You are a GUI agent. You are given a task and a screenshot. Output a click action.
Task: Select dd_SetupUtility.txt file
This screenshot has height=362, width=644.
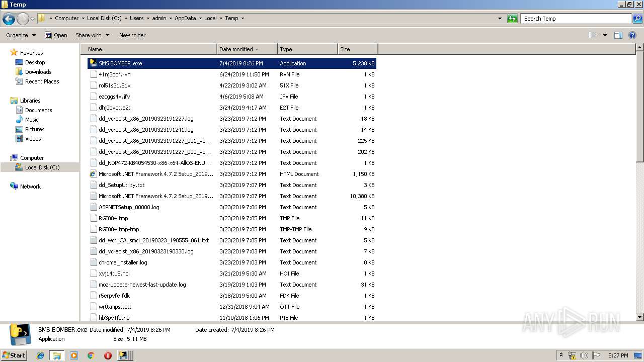[121, 185]
